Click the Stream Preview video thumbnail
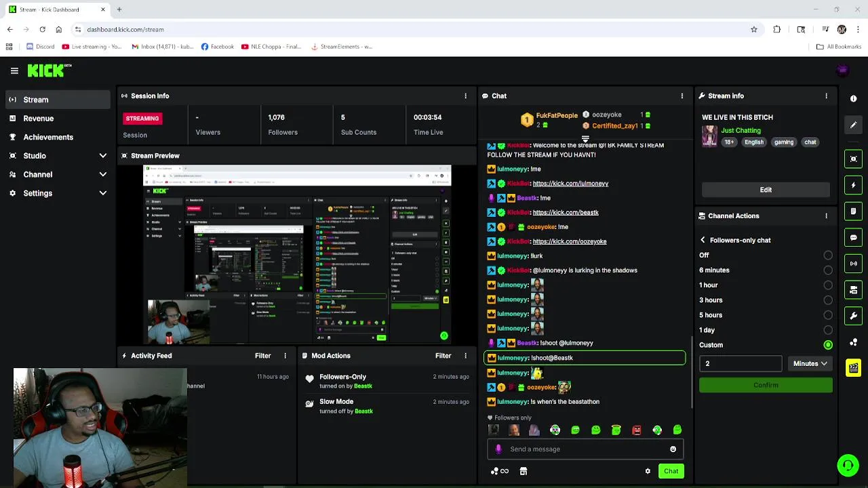The width and height of the screenshot is (868, 488). click(297, 255)
